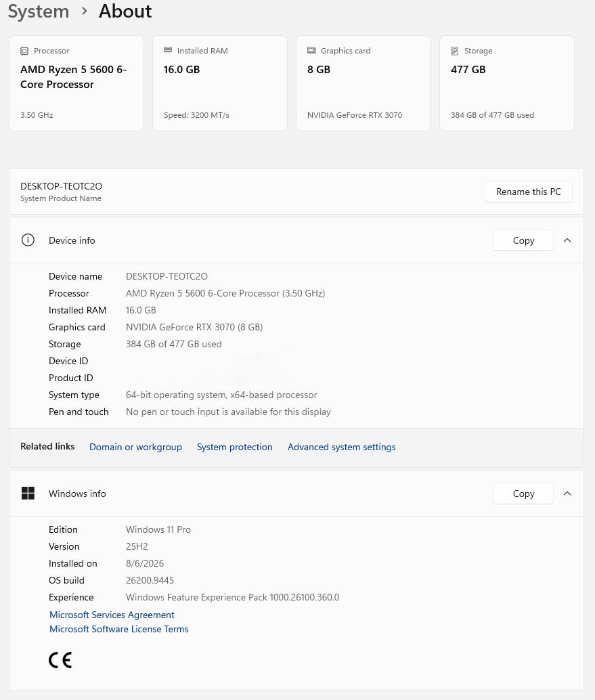Open System protection link
The height and width of the screenshot is (700, 595).
tap(234, 447)
